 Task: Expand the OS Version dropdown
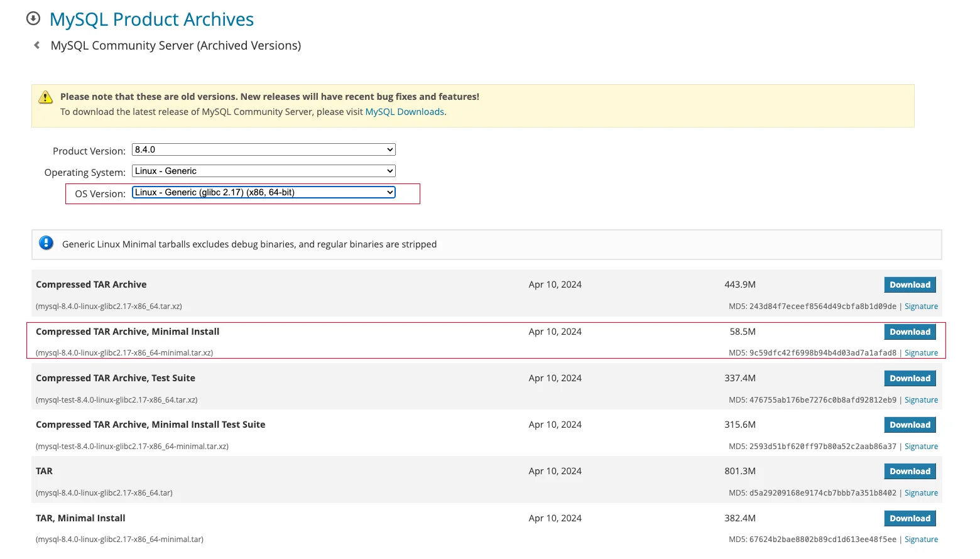pyautogui.click(x=263, y=192)
